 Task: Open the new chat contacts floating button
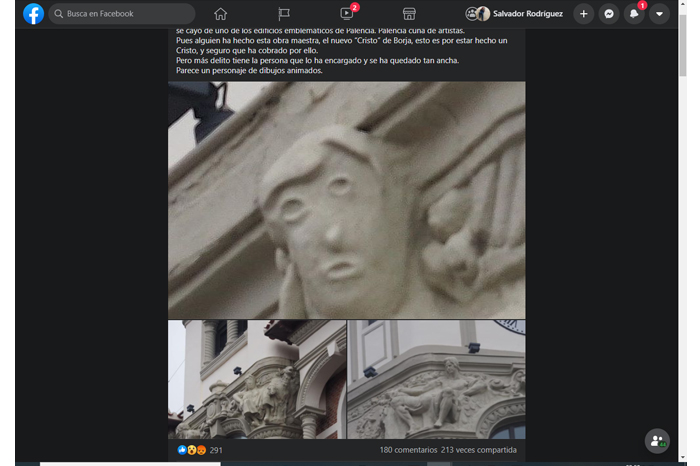click(x=656, y=441)
